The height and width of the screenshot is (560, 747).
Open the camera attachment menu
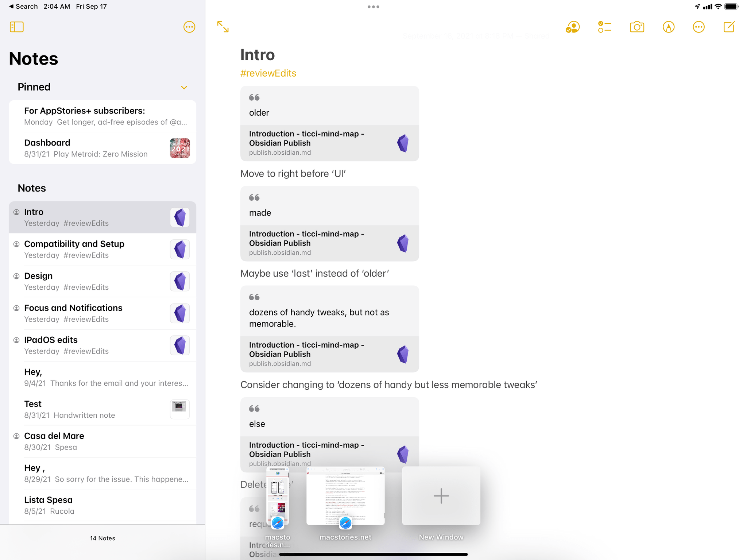[x=637, y=27]
